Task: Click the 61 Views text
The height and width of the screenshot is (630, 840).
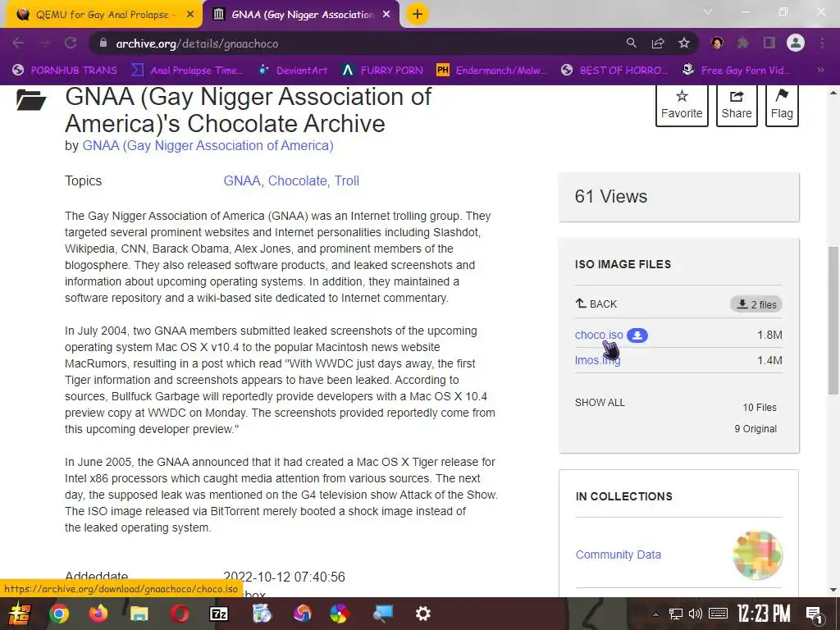Action: click(610, 197)
